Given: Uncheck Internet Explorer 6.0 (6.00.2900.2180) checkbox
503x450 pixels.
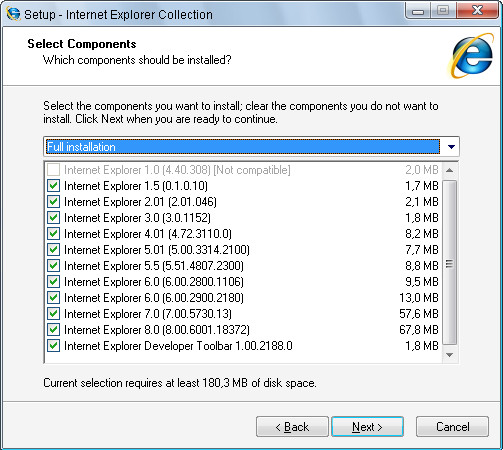Looking at the screenshot, I should [x=53, y=298].
